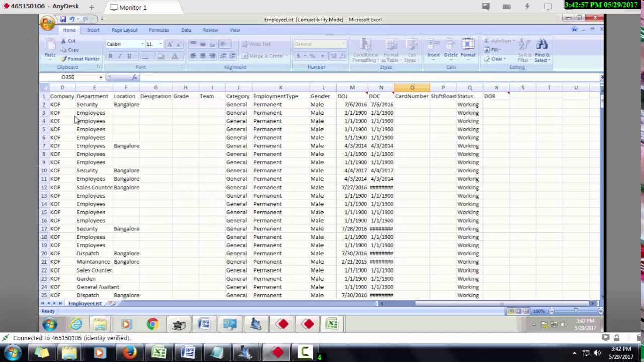Image resolution: width=644 pixels, height=362 pixels.
Task: Toggle Bold formatting
Action: pyautogui.click(x=110, y=56)
